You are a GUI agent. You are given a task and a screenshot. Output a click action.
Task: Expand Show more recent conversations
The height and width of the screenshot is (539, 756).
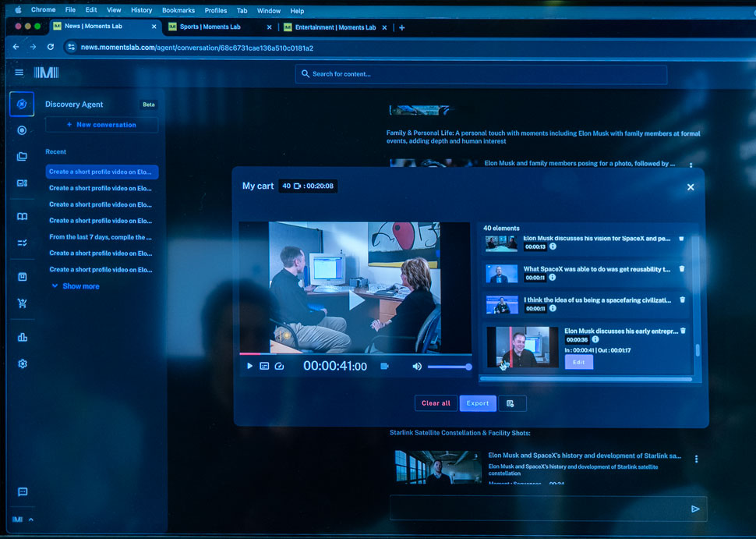click(x=75, y=286)
